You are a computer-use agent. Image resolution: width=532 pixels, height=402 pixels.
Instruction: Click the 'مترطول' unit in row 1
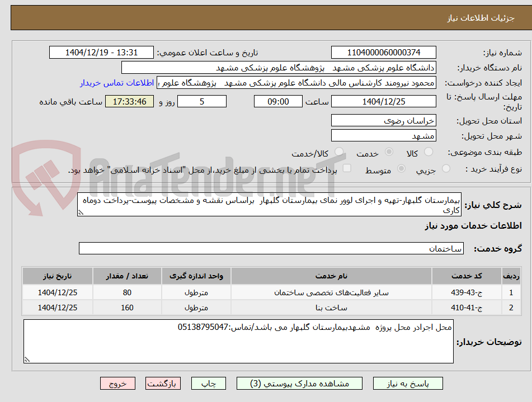click(196, 292)
